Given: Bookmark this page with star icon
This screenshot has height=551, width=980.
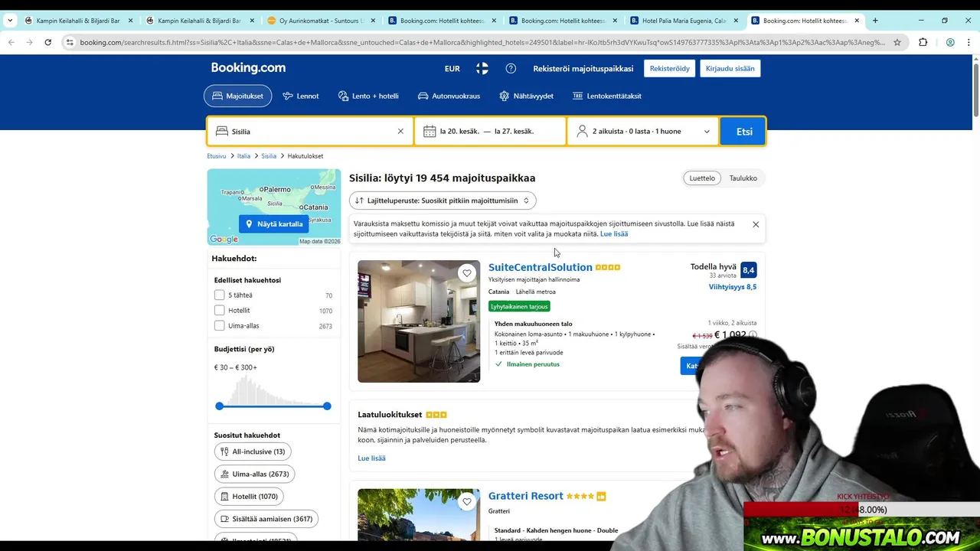Looking at the screenshot, I should pyautogui.click(x=897, y=42).
